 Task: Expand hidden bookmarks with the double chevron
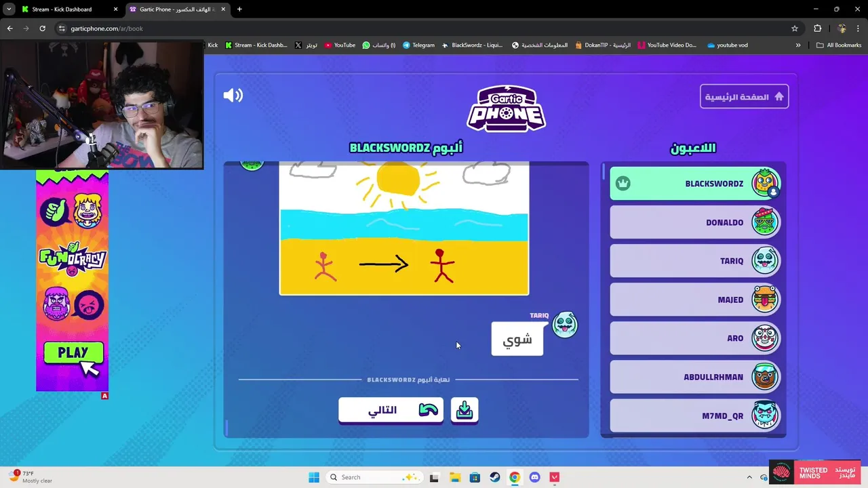click(x=798, y=45)
